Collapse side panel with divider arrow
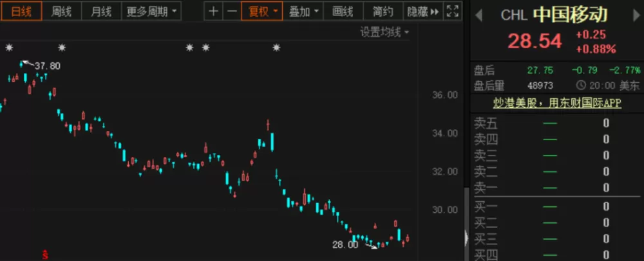 point(466,238)
